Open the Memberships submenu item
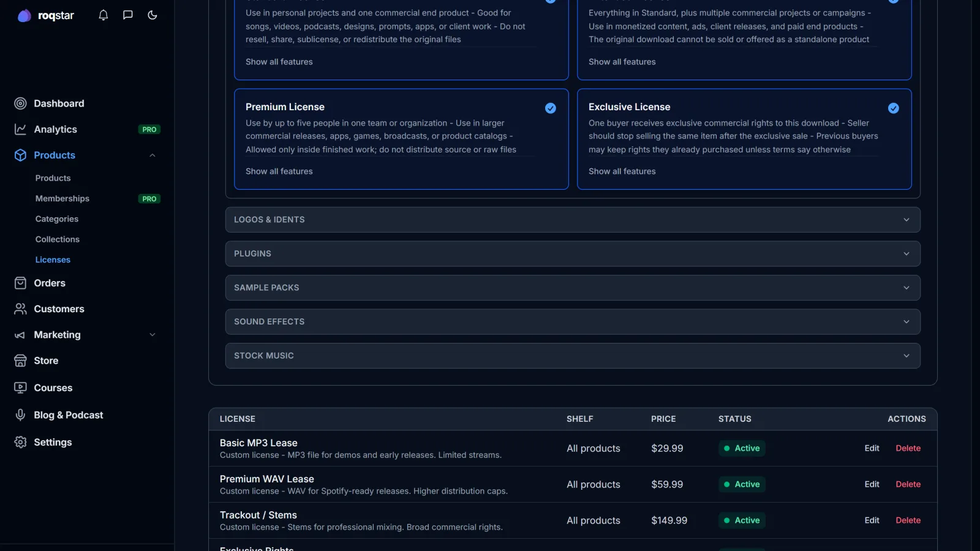The width and height of the screenshot is (980, 551). click(62, 198)
